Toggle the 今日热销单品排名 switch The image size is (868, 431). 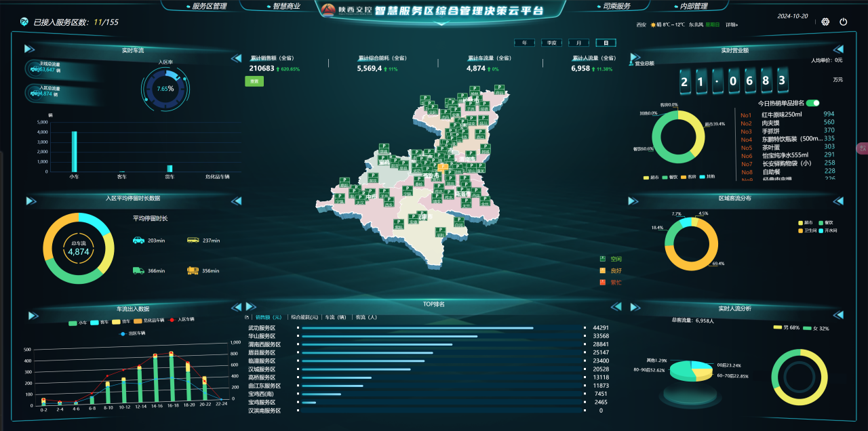(x=812, y=103)
